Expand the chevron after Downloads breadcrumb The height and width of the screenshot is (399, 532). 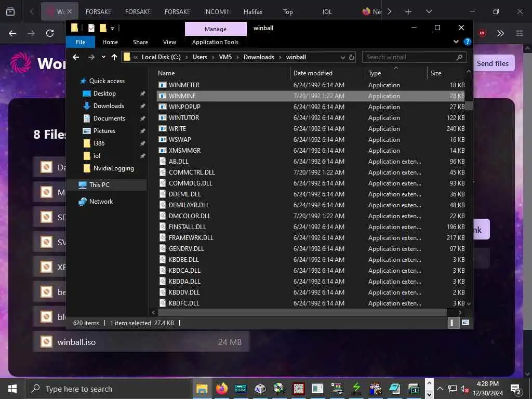click(x=280, y=57)
